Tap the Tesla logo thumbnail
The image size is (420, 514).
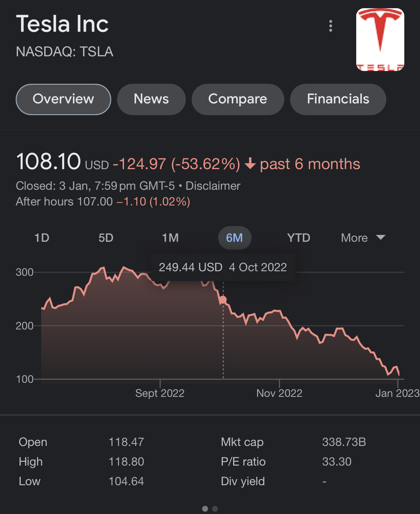coord(380,40)
